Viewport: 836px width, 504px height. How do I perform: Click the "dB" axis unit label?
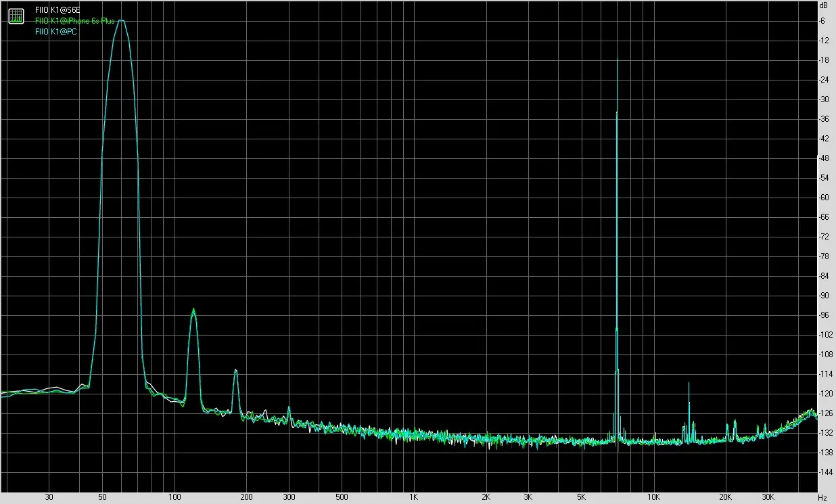(x=823, y=5)
